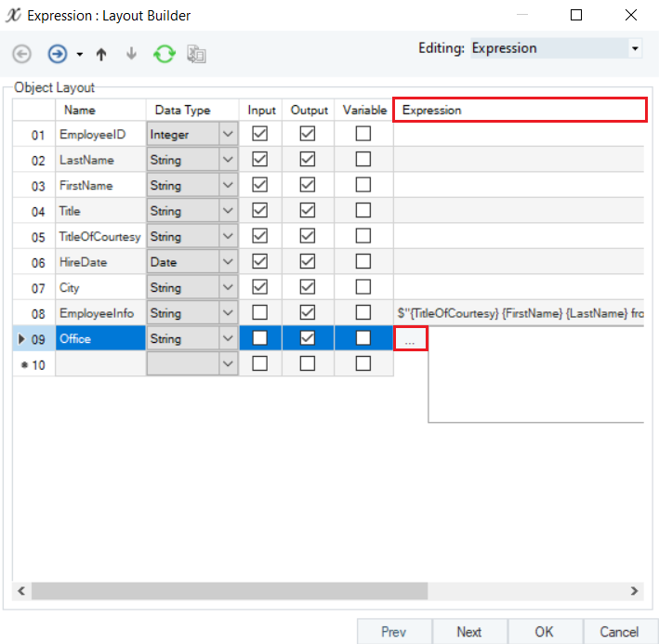Click the copy layout toolbar icon
Screen dimensions: 659x644
click(x=196, y=54)
